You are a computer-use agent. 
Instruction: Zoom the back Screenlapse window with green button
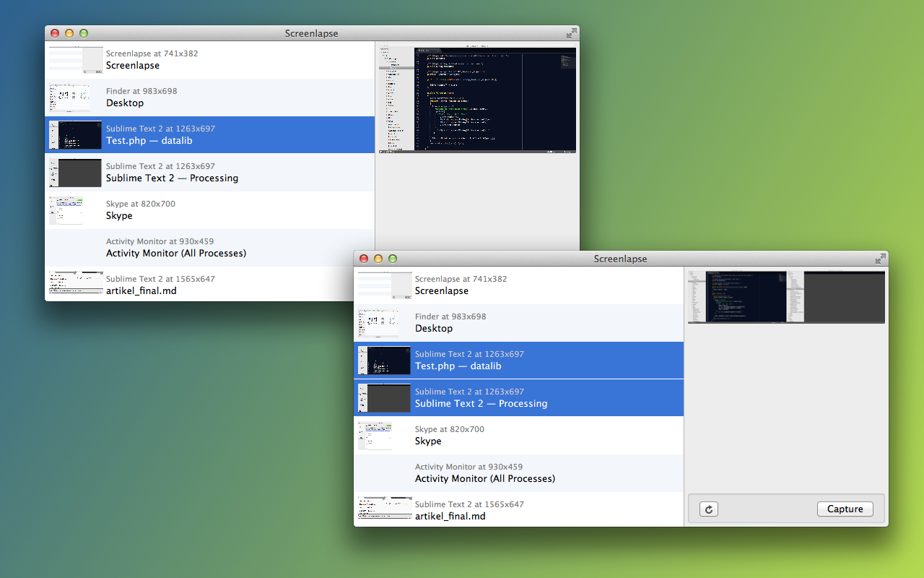[84, 33]
